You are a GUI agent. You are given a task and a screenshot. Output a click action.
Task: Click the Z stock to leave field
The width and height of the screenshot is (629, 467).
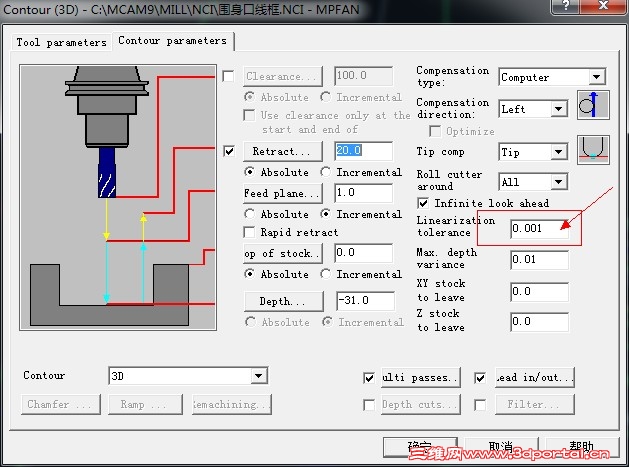pos(540,322)
